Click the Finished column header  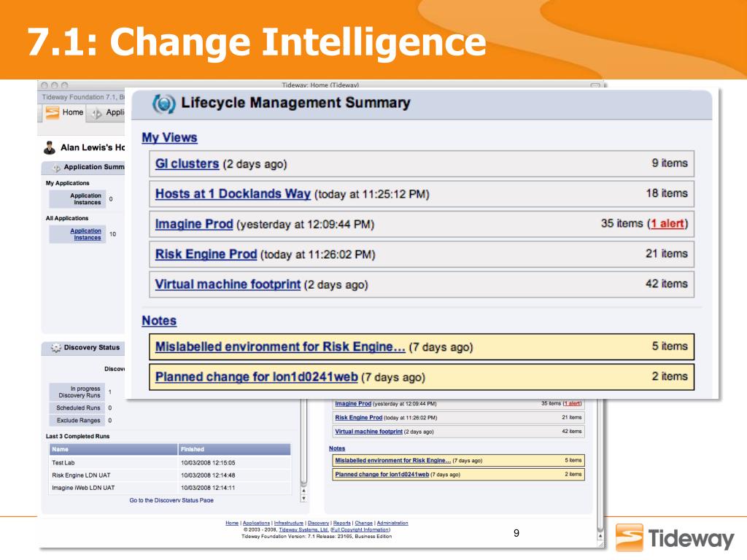click(x=234, y=449)
